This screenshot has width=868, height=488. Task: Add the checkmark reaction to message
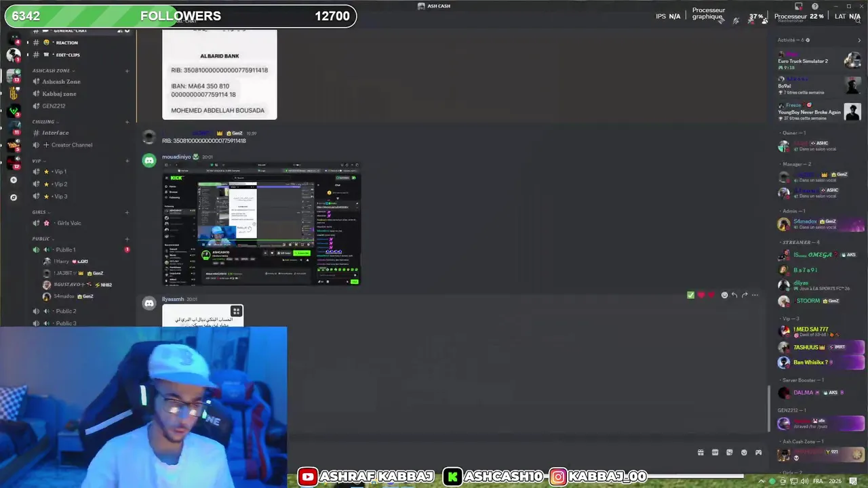tap(690, 295)
